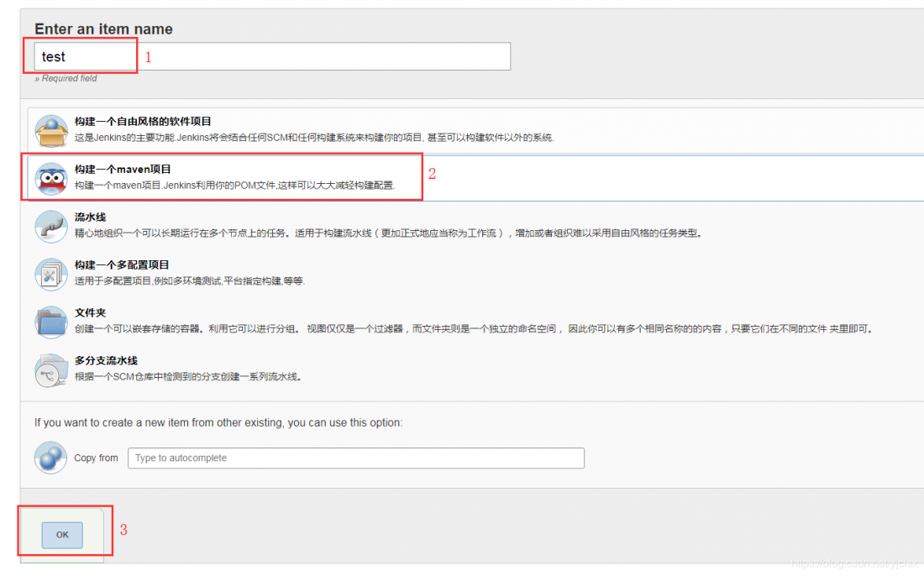Select the maven project owl icon
924x576 pixels.
[x=51, y=178]
